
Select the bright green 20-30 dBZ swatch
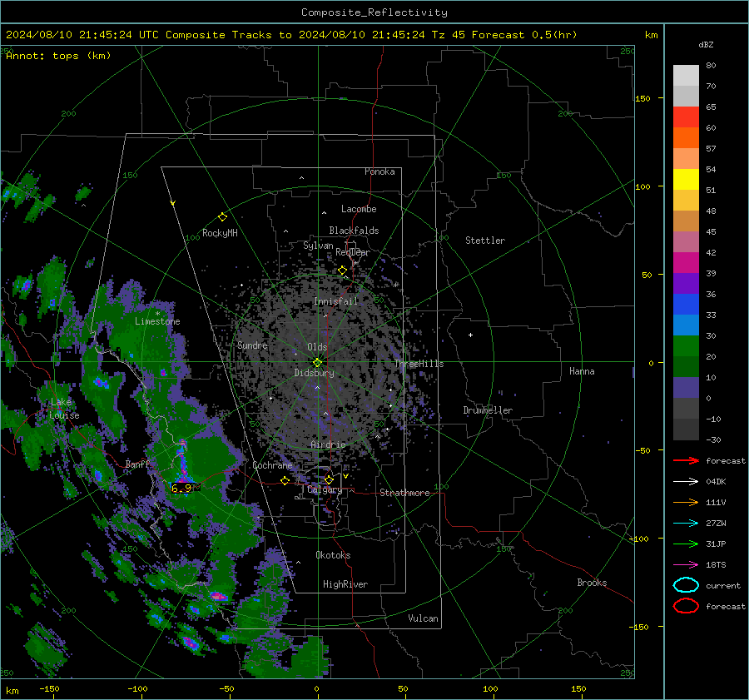686,346
